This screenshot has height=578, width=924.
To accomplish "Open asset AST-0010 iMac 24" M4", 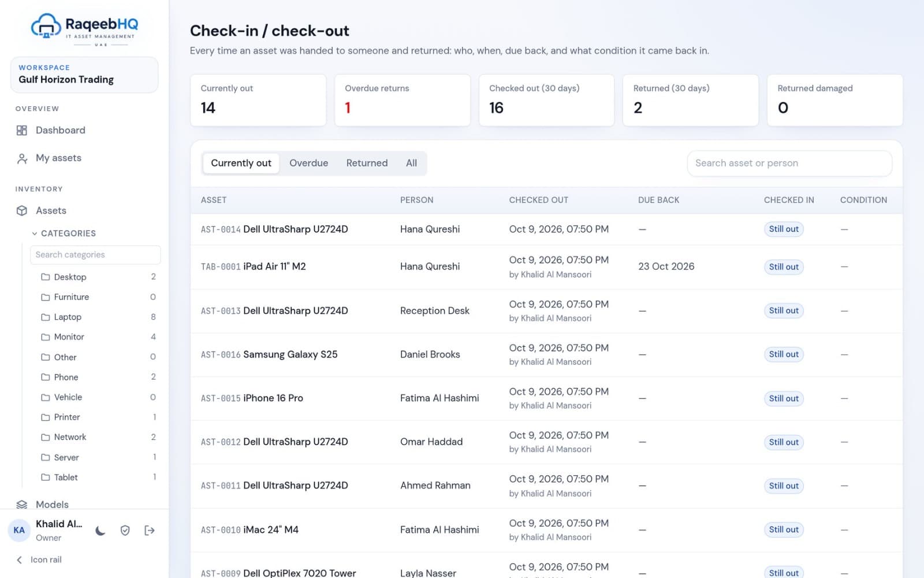I will tap(249, 530).
